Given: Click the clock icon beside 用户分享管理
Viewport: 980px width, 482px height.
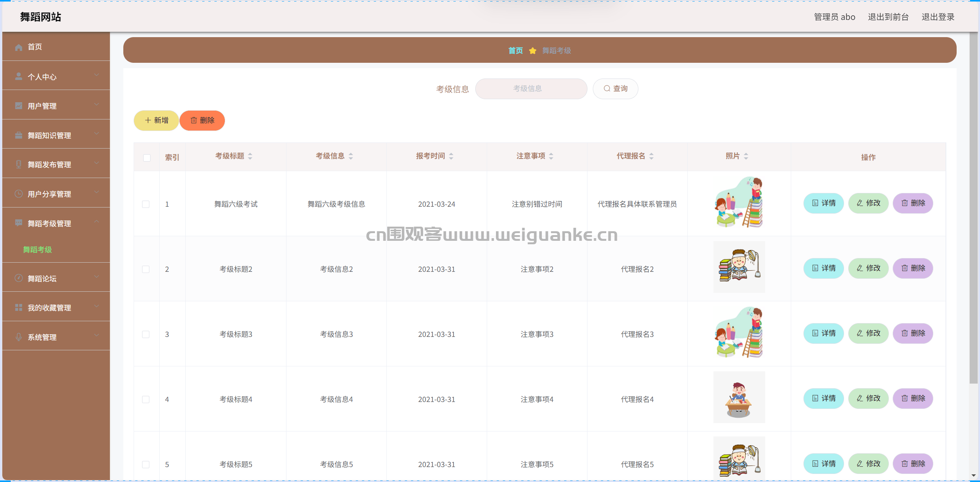Looking at the screenshot, I should point(18,194).
